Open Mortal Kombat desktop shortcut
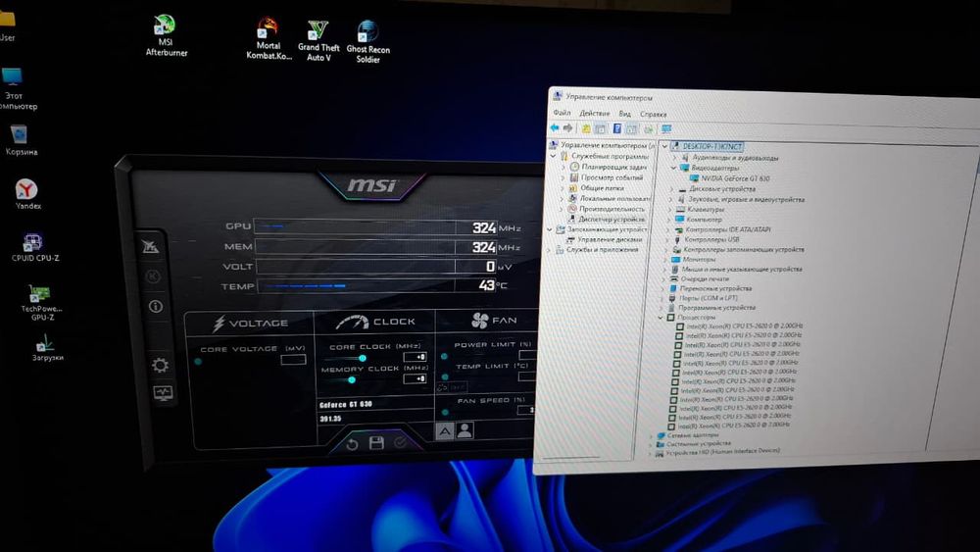 tap(269, 39)
